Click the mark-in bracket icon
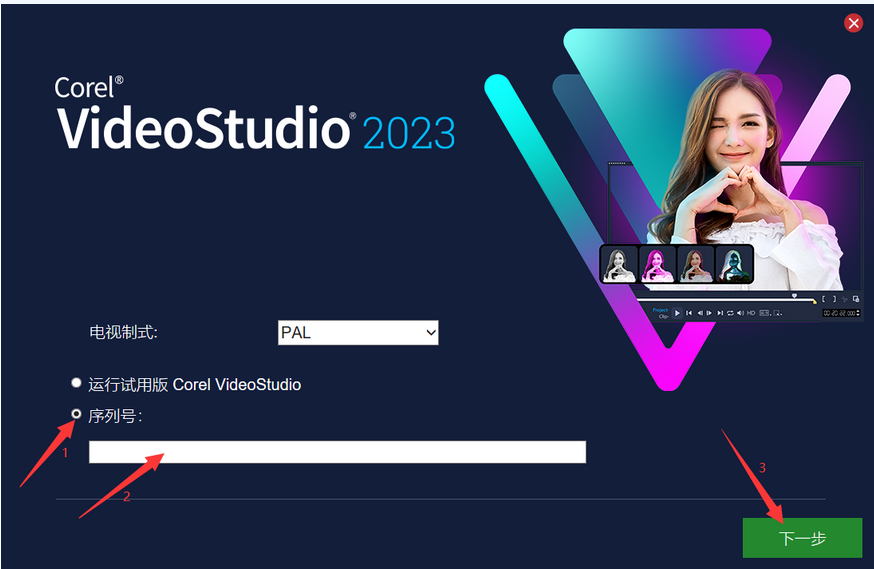The height and width of the screenshot is (569, 874). tap(824, 299)
